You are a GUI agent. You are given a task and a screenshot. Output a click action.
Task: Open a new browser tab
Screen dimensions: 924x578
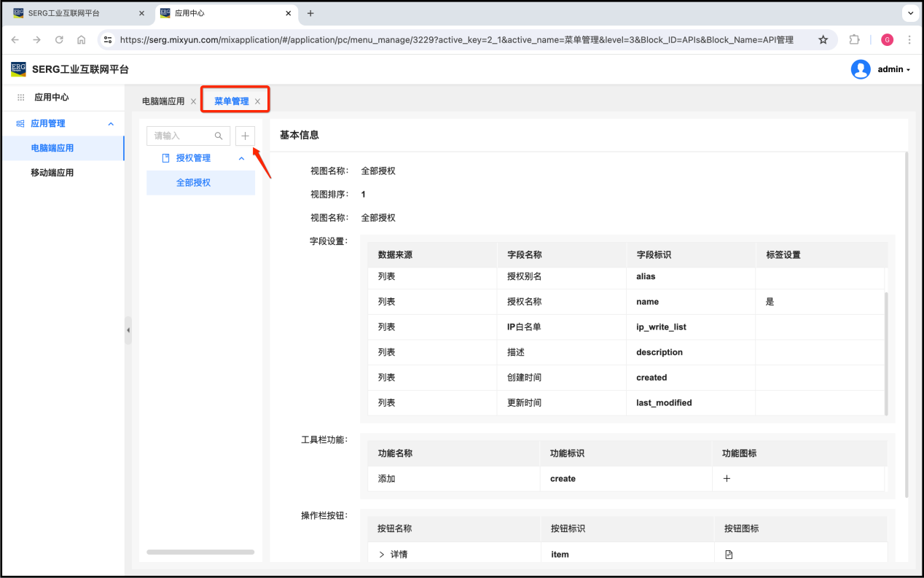click(310, 13)
